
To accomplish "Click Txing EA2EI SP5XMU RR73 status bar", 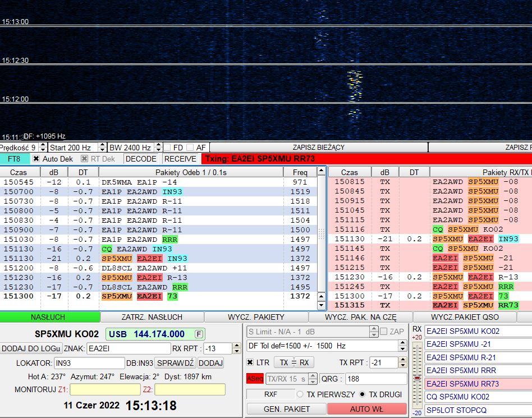I will [366, 159].
